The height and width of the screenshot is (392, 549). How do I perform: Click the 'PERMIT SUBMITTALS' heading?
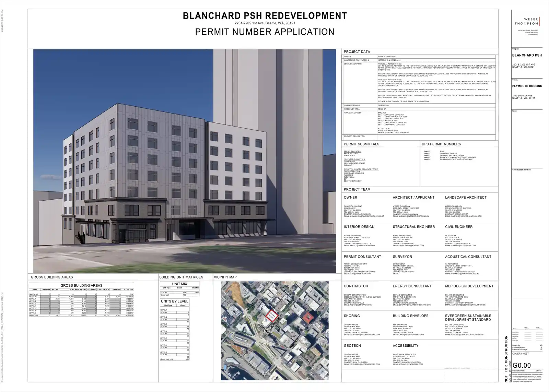(361, 144)
